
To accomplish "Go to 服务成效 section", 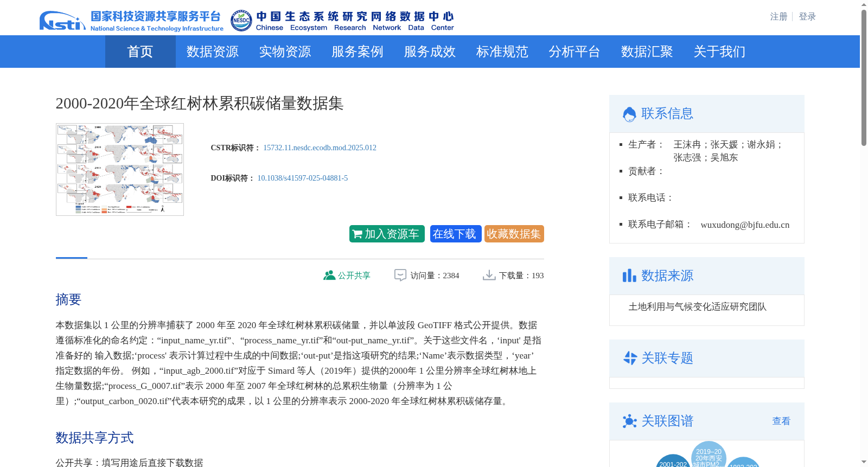I will (x=430, y=52).
